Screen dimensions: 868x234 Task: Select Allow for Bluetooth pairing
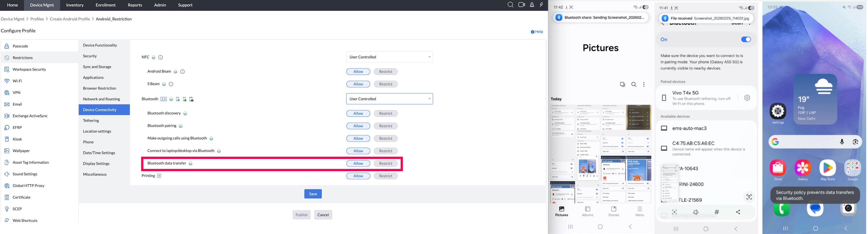(x=358, y=125)
